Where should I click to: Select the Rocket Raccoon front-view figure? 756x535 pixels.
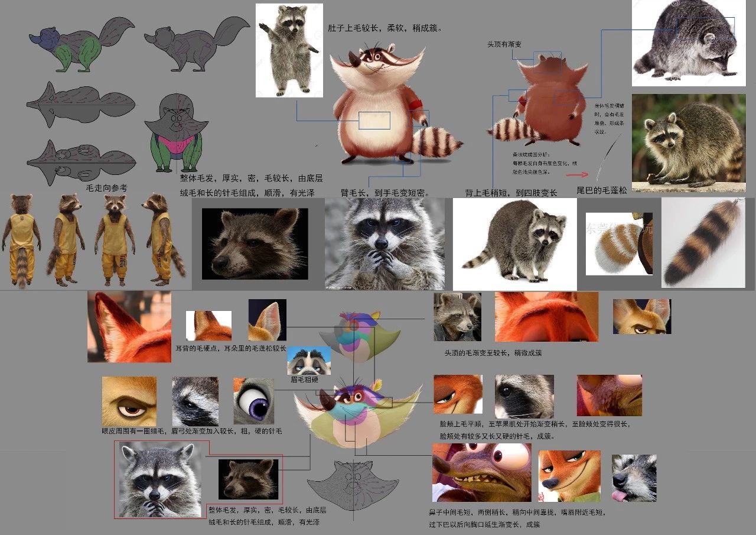pos(115,239)
